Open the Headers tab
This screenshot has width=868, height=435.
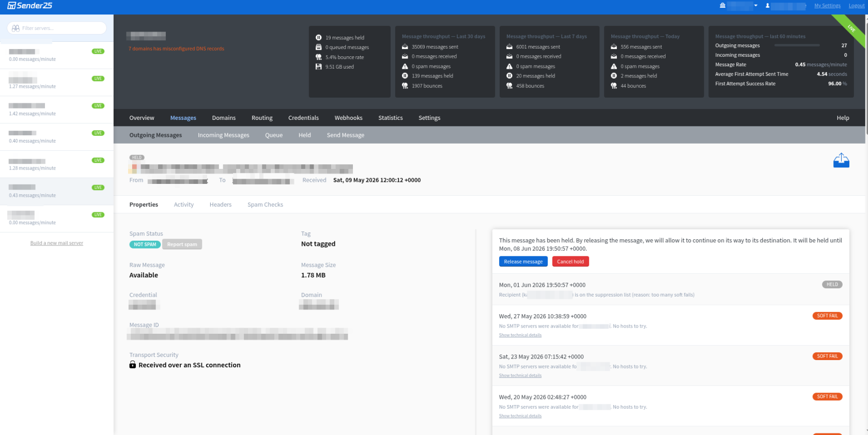[221, 205]
